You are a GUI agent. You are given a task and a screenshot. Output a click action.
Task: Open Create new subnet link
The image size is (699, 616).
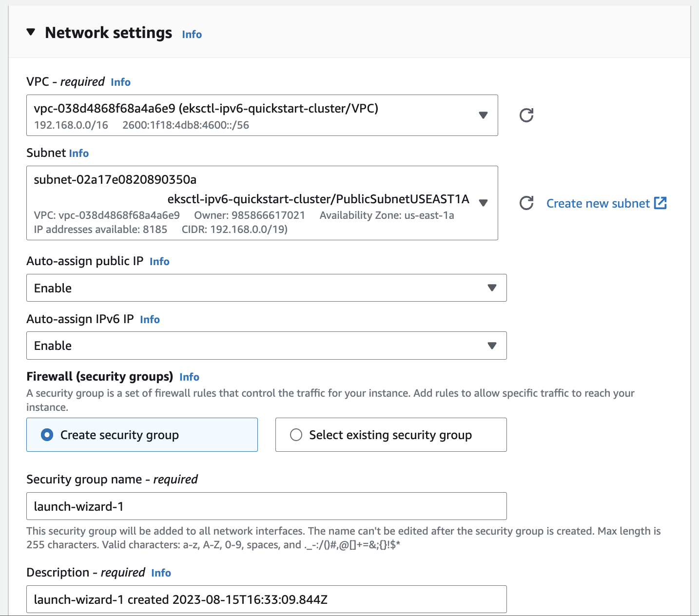(598, 203)
